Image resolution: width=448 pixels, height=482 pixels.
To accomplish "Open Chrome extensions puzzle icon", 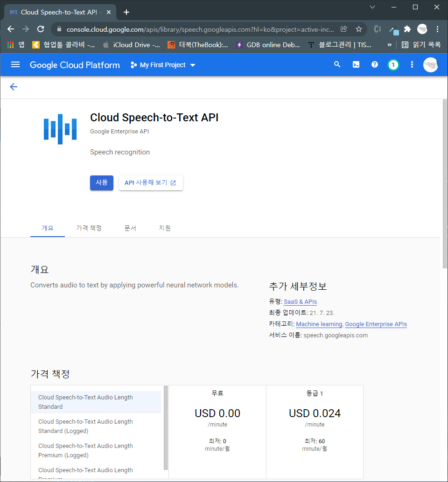I will pos(407,29).
